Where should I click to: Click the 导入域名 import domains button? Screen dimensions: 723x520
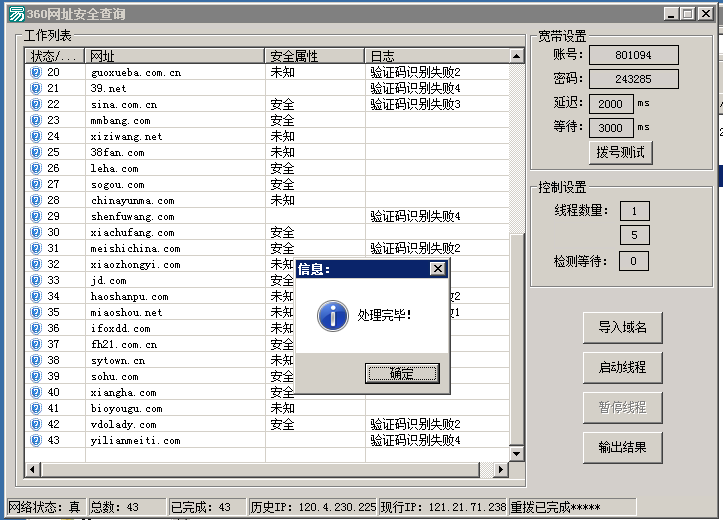coord(622,328)
